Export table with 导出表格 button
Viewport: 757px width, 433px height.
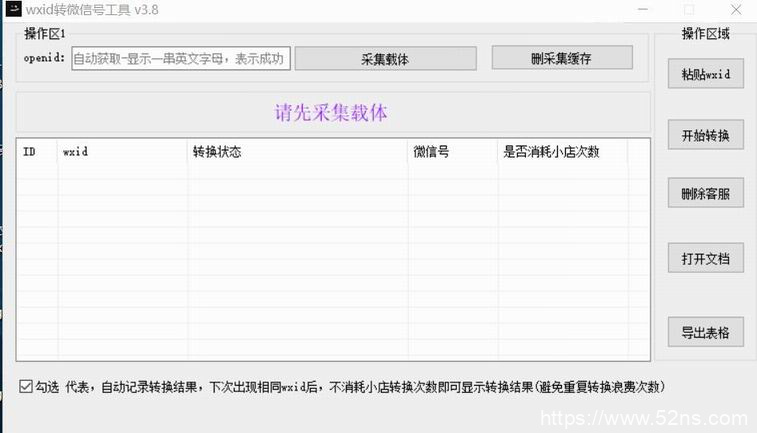[705, 332]
